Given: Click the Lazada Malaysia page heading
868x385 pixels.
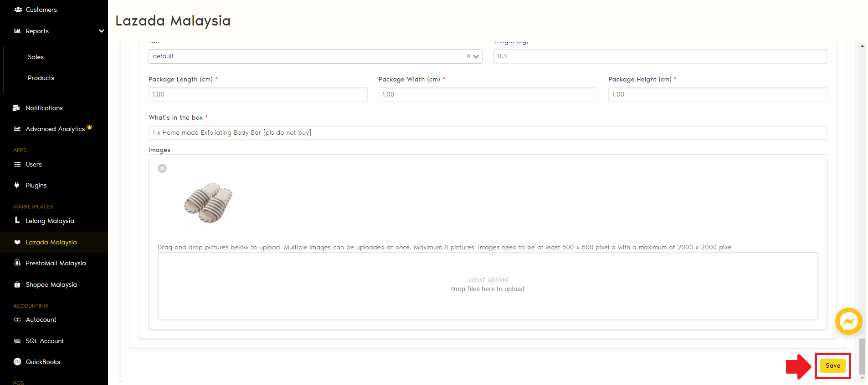Looking at the screenshot, I should point(173,20).
